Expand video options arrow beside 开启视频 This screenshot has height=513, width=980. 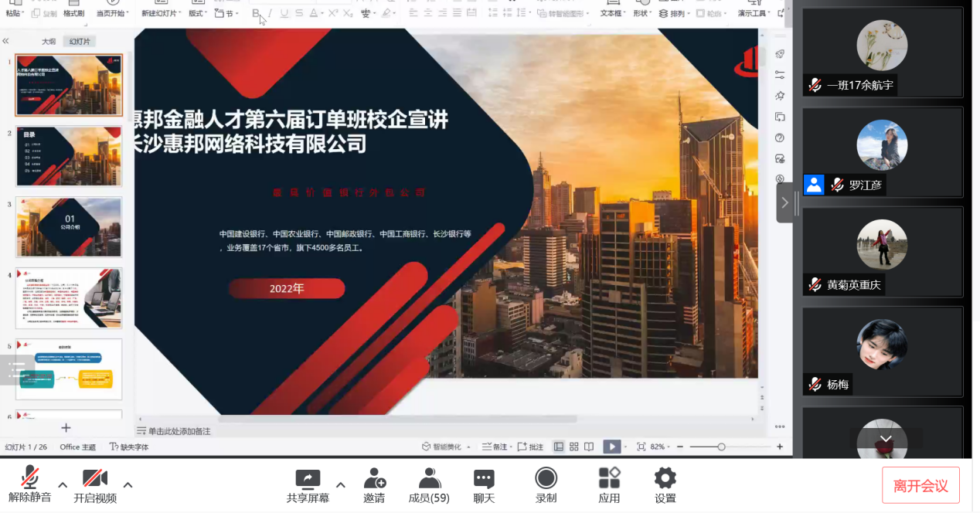[x=128, y=484]
